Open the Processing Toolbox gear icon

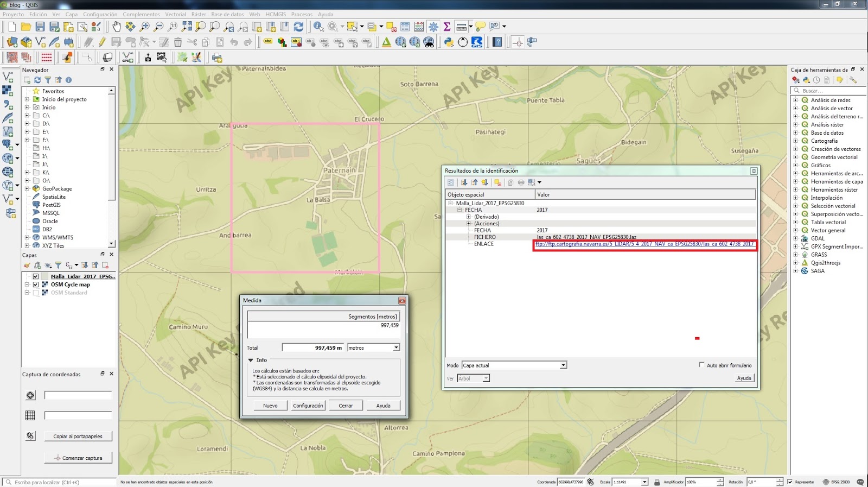(433, 27)
